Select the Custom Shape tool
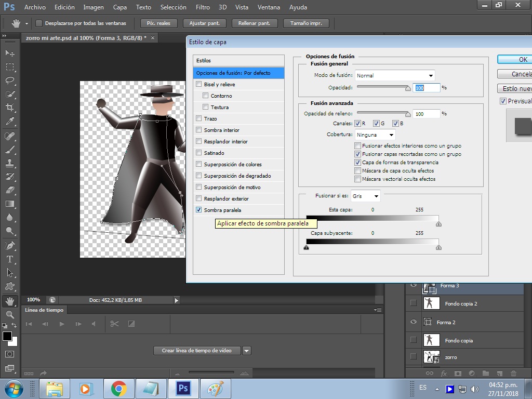532x399 pixels. point(10,286)
